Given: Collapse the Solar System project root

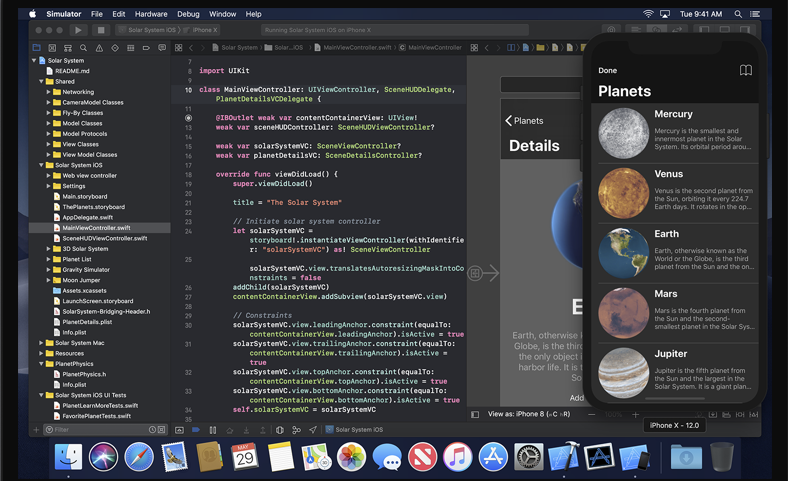Looking at the screenshot, I should point(34,60).
